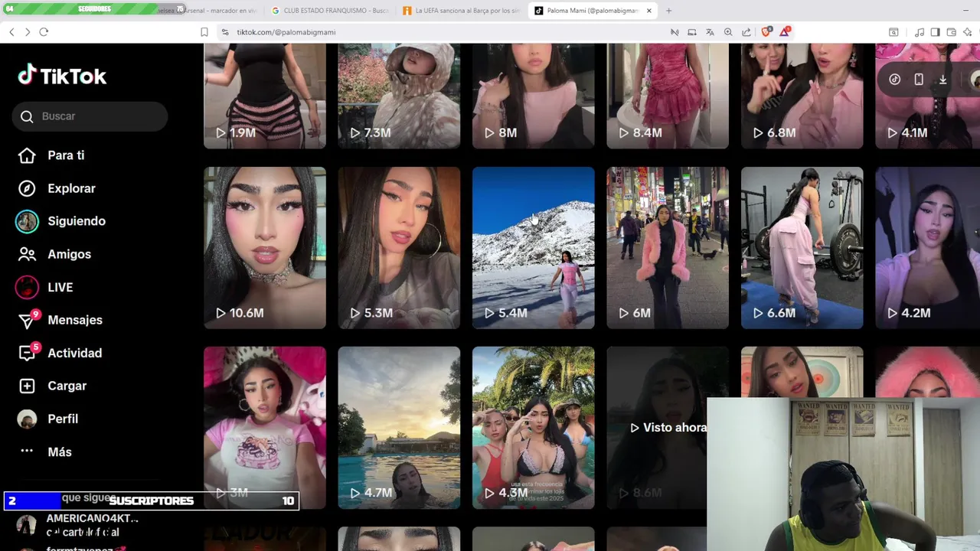Open the gym video with 6.6M views
Image resolution: width=980 pixels, height=551 pixels.
tap(802, 248)
